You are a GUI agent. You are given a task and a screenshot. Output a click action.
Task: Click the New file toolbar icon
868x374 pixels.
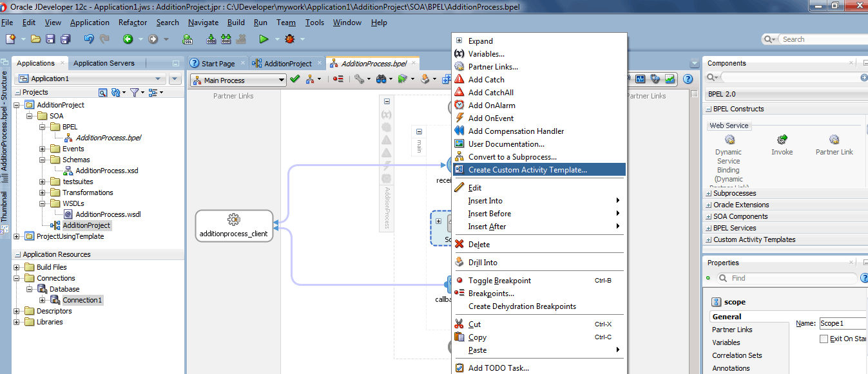click(x=10, y=39)
